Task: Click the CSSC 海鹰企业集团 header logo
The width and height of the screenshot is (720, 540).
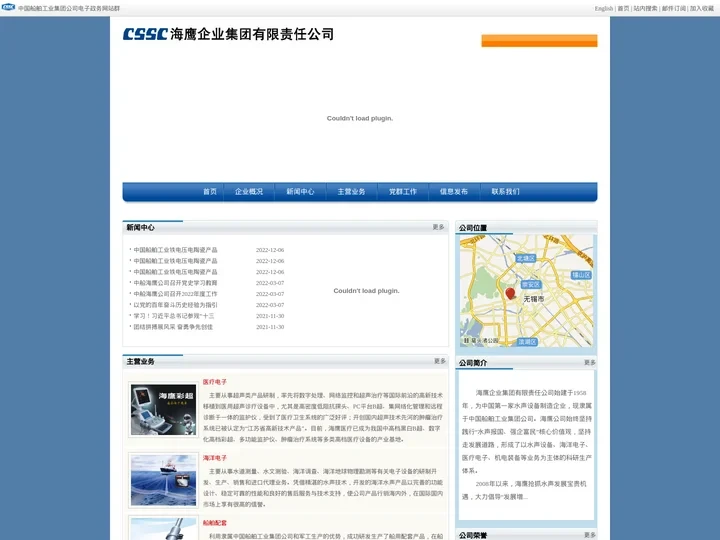Action: pyautogui.click(x=228, y=34)
